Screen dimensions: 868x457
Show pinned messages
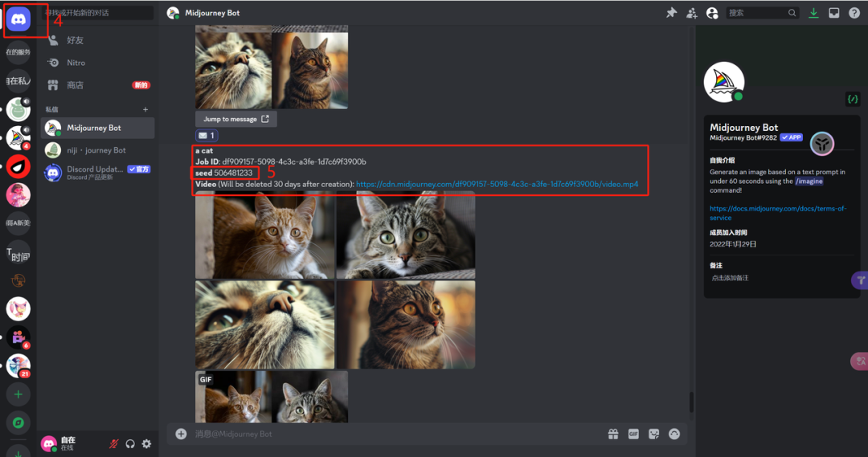tap(671, 13)
